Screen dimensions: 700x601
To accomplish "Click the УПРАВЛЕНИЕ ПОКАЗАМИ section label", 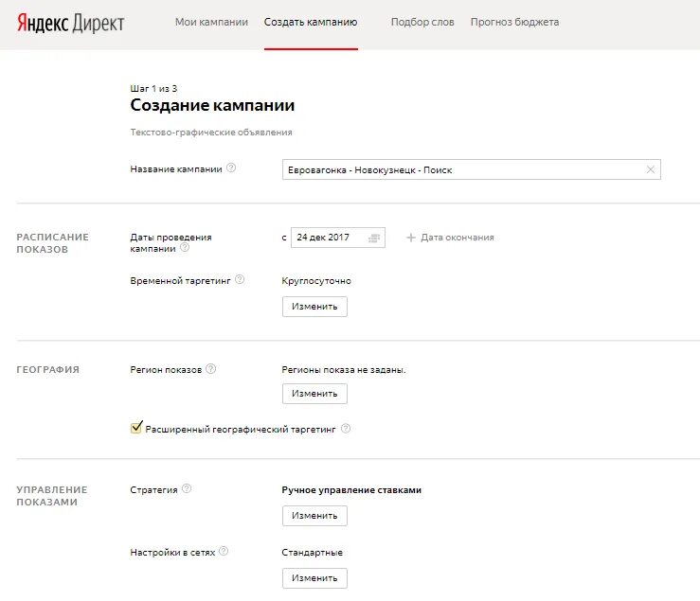I will pos(52,496).
